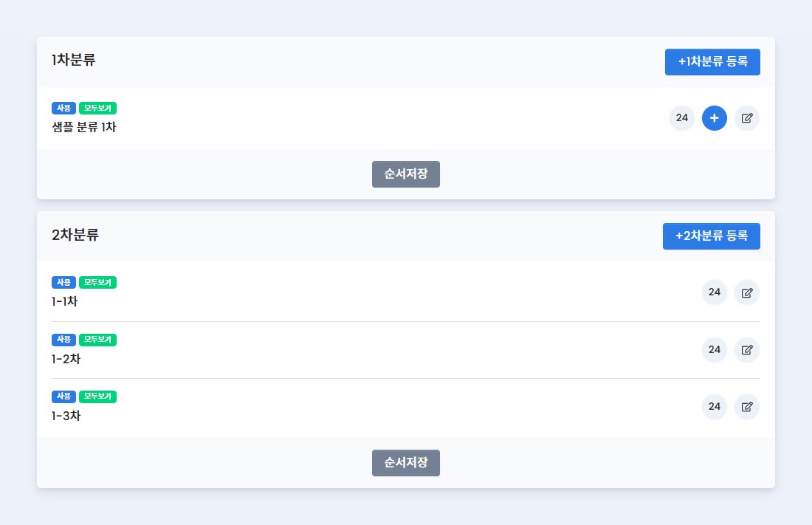This screenshot has height=525, width=812.
Task: Click the 사용 badge on 1-3차
Action: pyautogui.click(x=63, y=397)
